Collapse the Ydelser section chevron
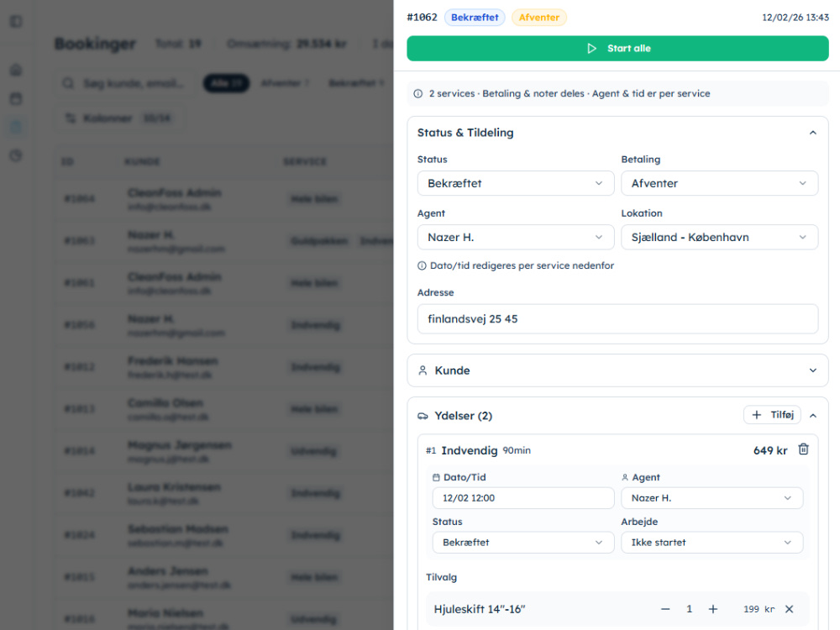 point(812,416)
